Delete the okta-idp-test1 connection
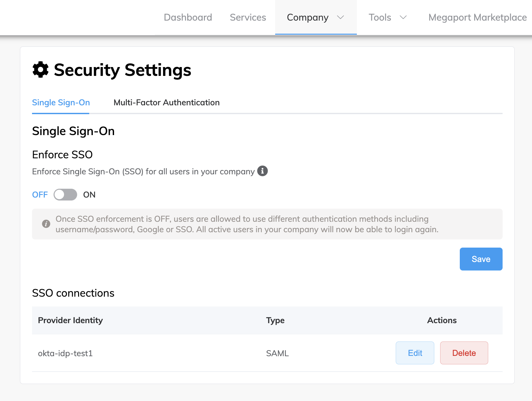 pos(464,353)
